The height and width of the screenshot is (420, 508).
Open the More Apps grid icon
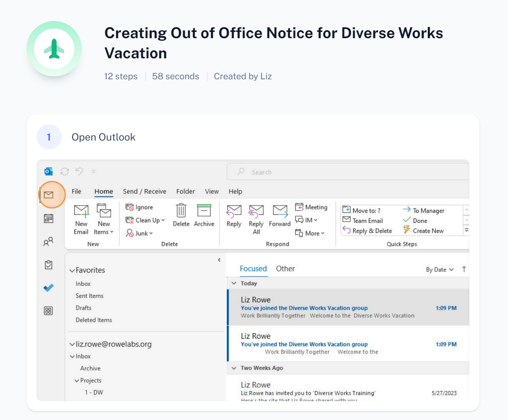[49, 311]
